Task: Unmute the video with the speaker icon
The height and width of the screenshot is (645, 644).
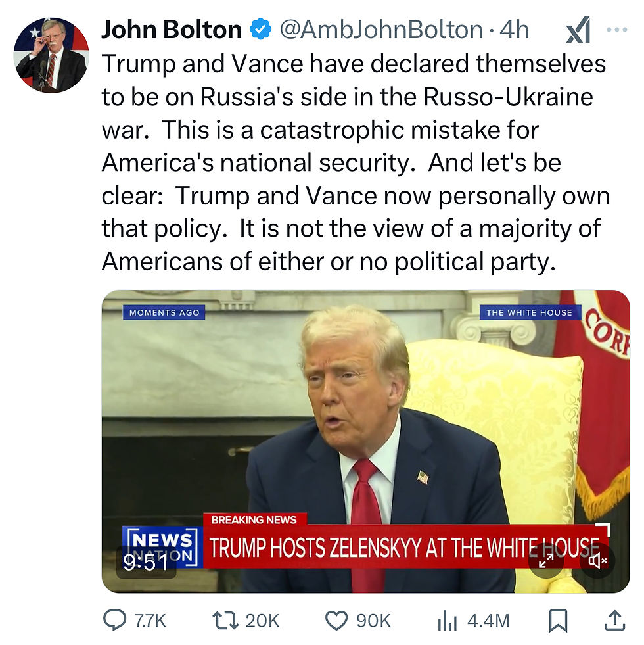Action: (x=597, y=560)
